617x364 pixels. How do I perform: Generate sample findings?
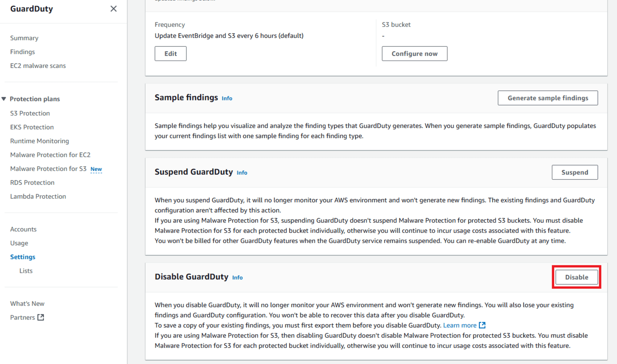coord(548,98)
